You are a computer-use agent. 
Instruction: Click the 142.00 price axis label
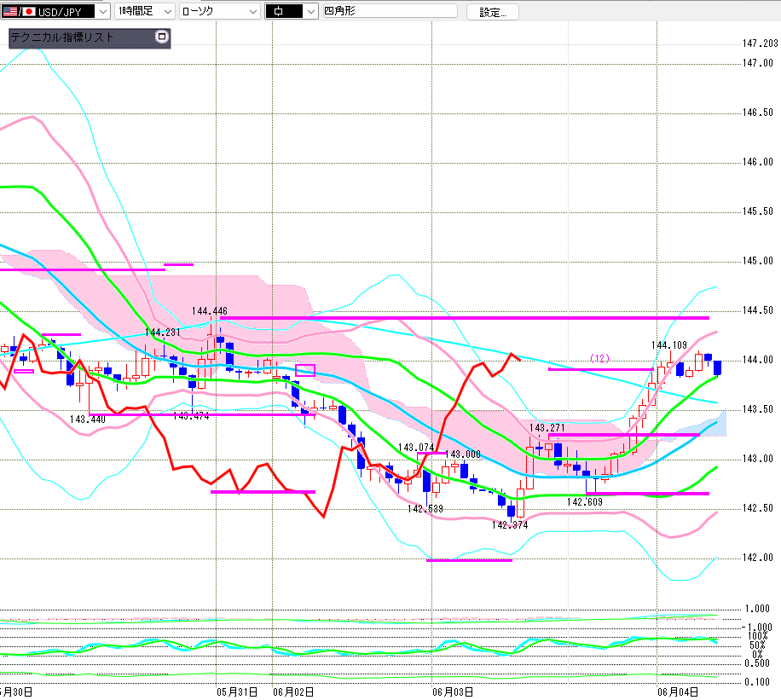(758, 557)
